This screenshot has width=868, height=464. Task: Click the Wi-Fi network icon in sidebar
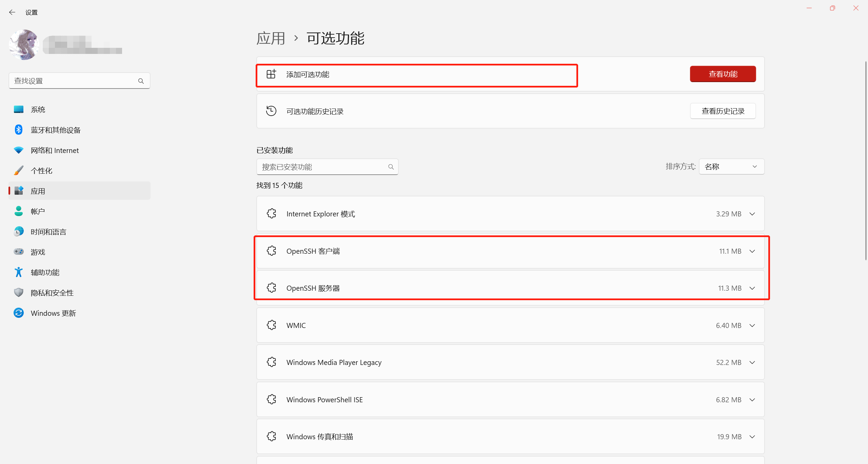click(x=19, y=150)
